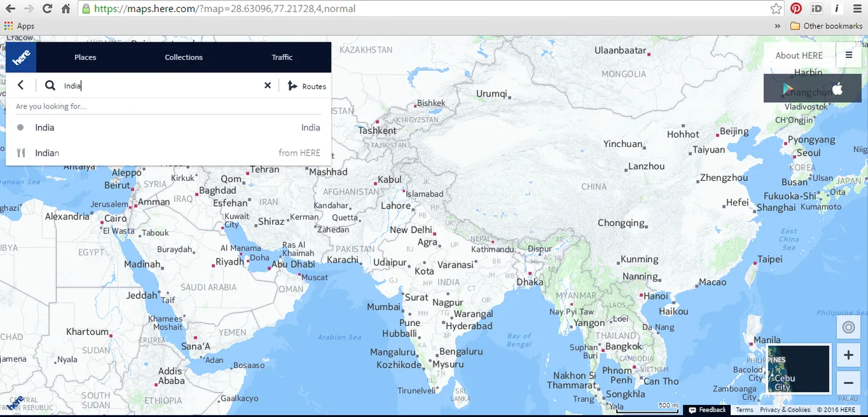Click the Karachi label on the map
The width and height of the screenshot is (868, 417).
[x=343, y=260]
